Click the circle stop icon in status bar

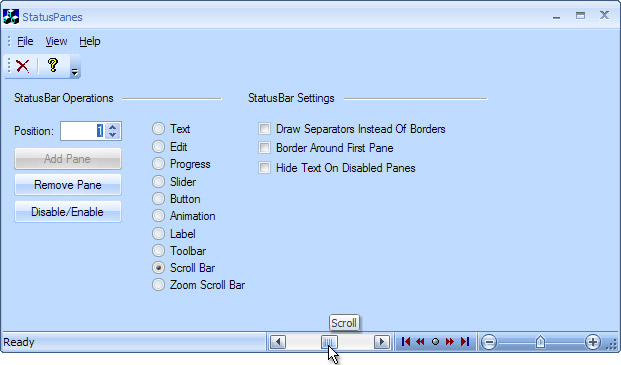tap(435, 342)
